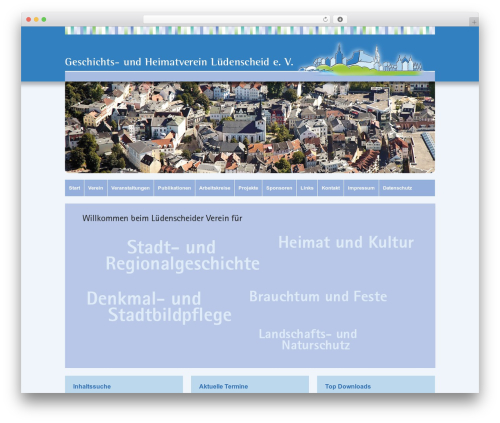Select Arbeitskreise in navigation bar
The image size is (500, 423).
pyautogui.click(x=215, y=188)
